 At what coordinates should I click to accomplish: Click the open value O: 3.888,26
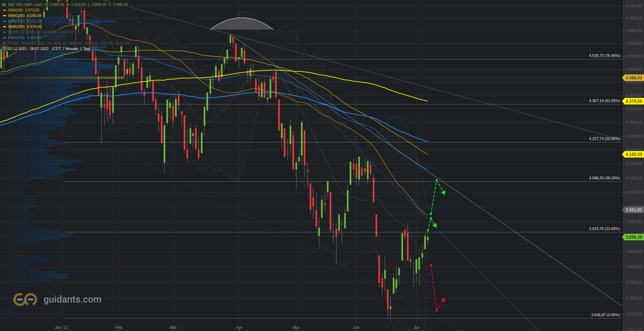(x=55, y=4)
